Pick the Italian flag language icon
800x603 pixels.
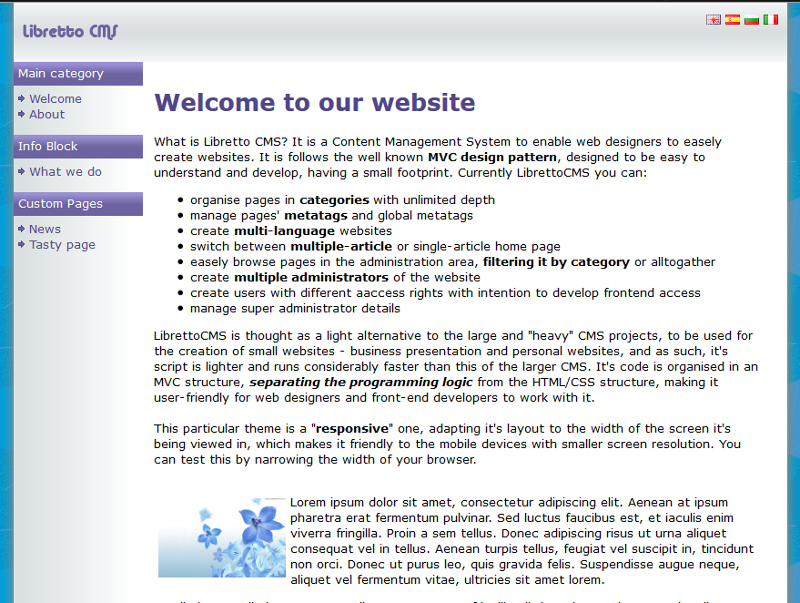coord(770,19)
